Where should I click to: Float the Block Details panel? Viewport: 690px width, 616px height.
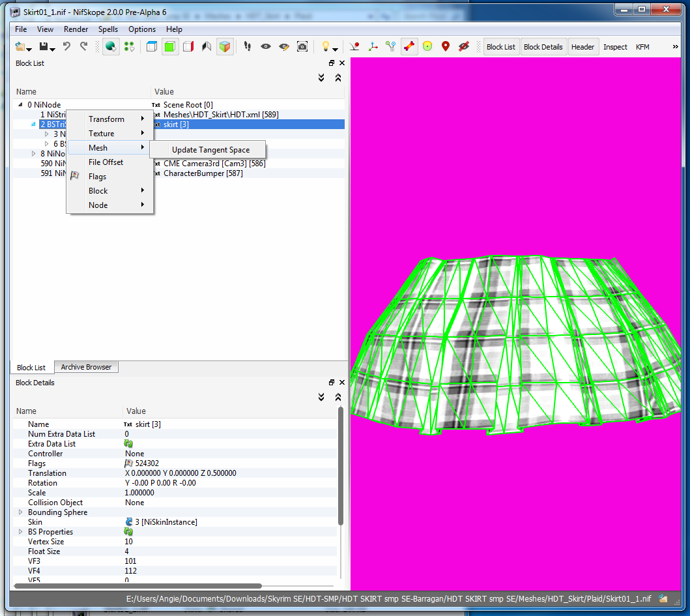point(332,382)
